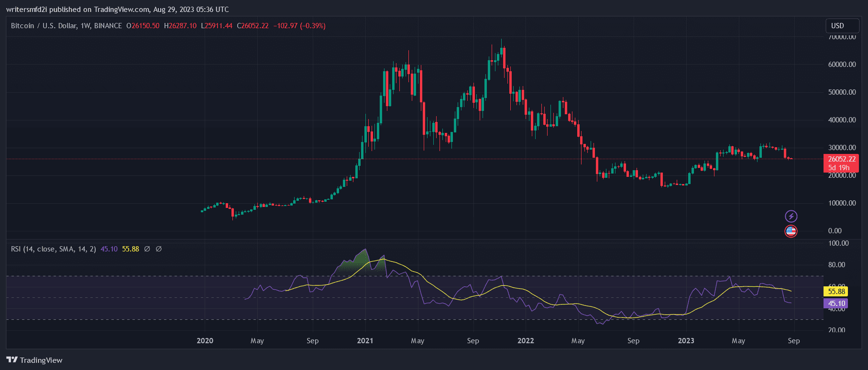Viewport: 868px width, 370px height.
Task: Click the 60000.00 price axis label
Action: point(842,65)
